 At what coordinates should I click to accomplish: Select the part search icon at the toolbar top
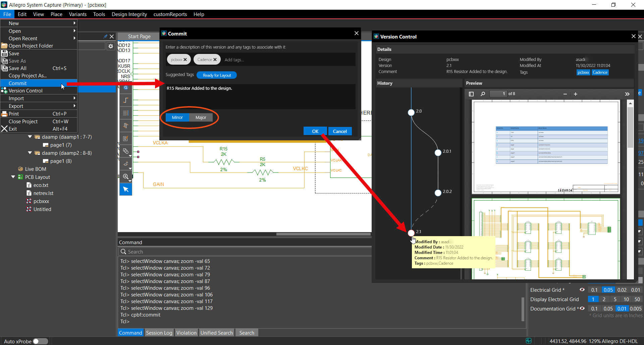click(x=126, y=88)
